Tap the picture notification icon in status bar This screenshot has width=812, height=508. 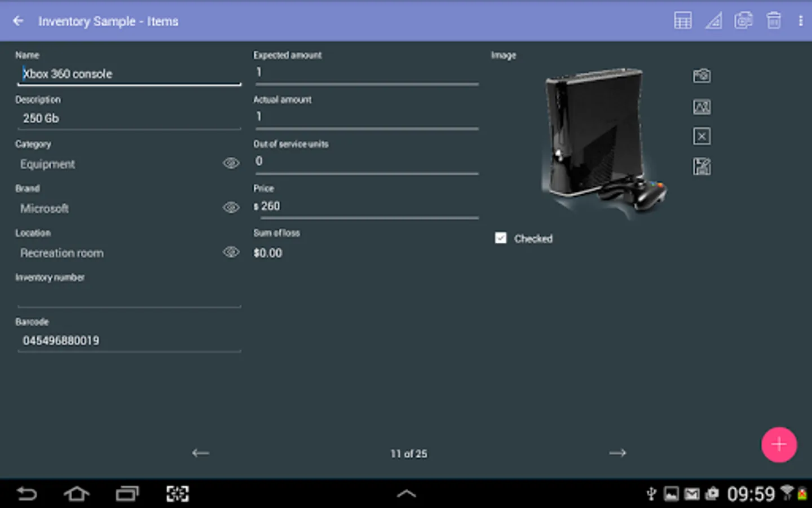click(671, 494)
